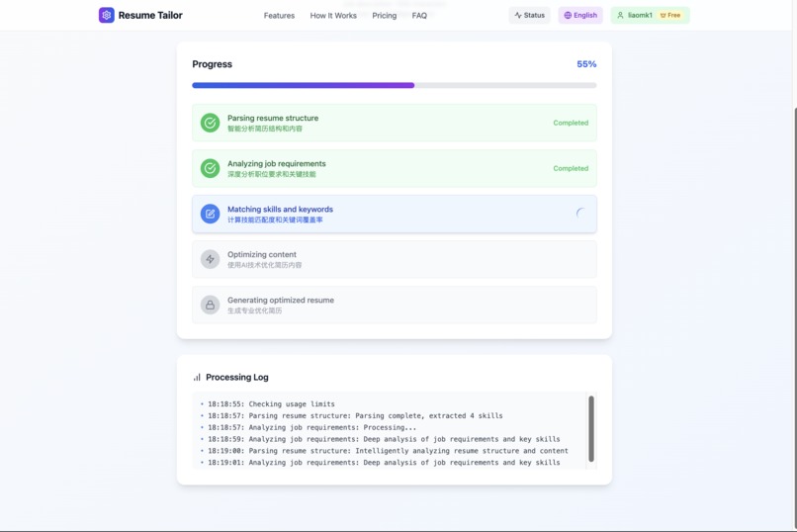Click the bar chart icon beside Processing Log

(197, 377)
